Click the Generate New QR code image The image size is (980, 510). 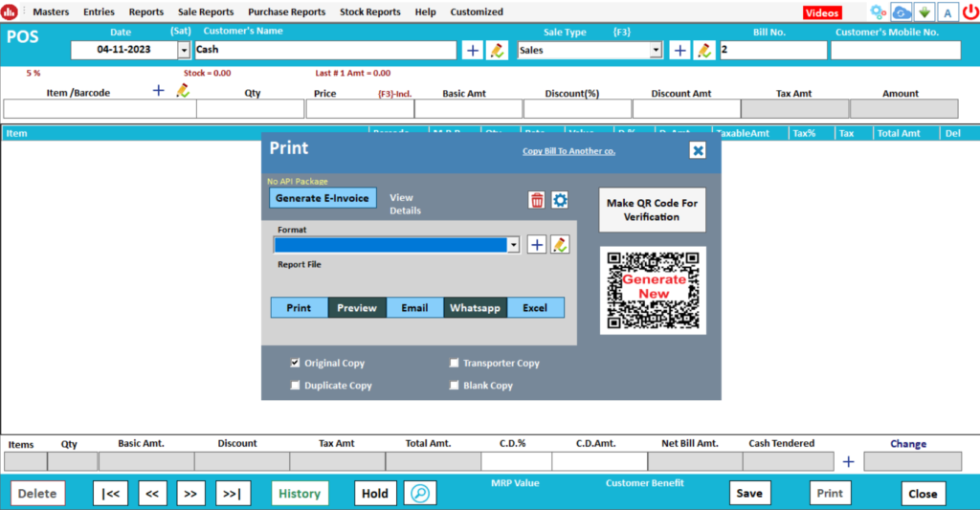pyautogui.click(x=653, y=291)
